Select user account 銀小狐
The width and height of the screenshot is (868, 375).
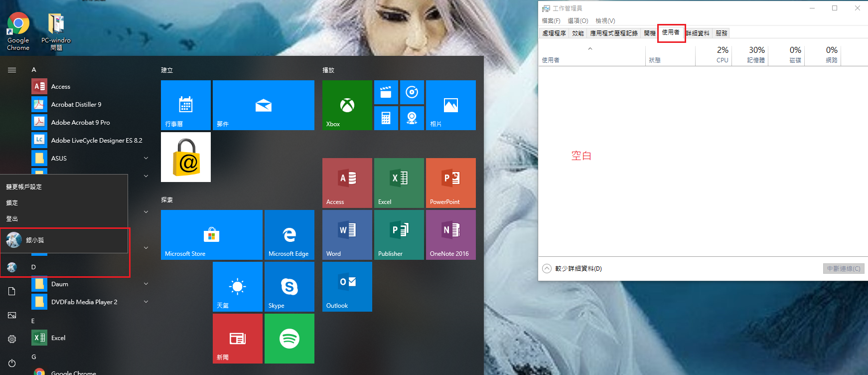click(x=64, y=240)
